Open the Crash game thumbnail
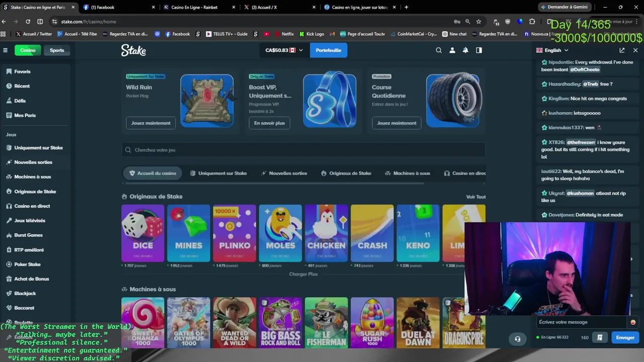The height and width of the screenshot is (362, 644). [x=372, y=233]
